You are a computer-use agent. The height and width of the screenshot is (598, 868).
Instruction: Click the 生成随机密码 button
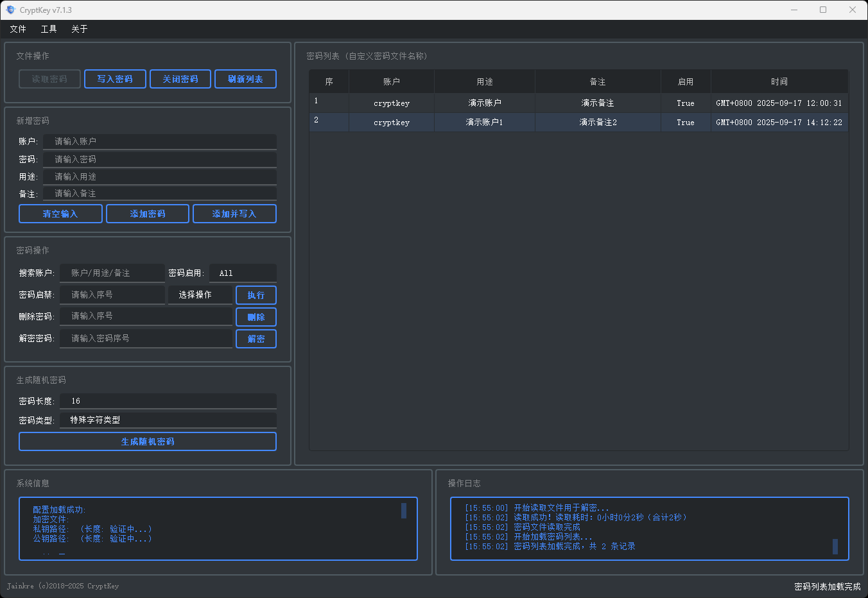click(148, 441)
